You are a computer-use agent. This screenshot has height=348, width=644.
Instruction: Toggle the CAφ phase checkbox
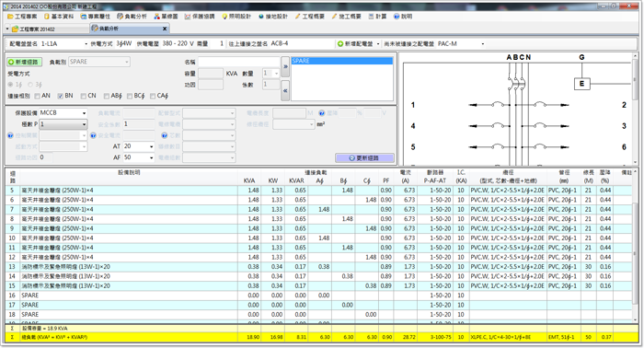coord(153,96)
